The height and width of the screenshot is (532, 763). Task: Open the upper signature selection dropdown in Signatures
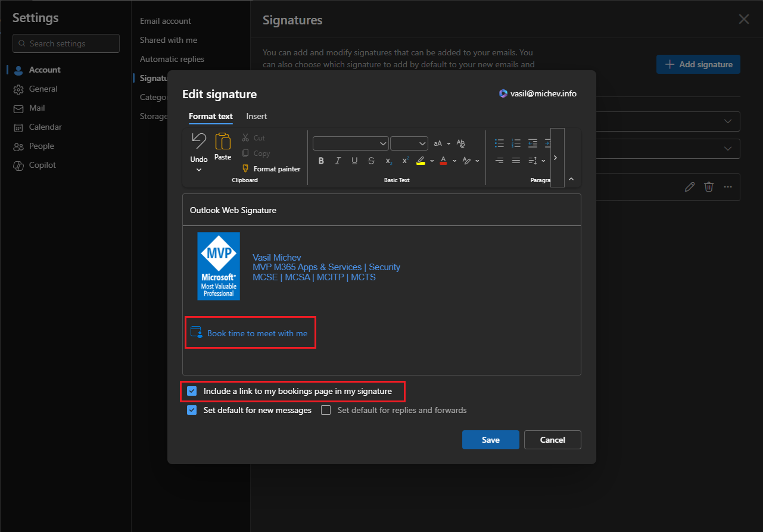point(727,121)
